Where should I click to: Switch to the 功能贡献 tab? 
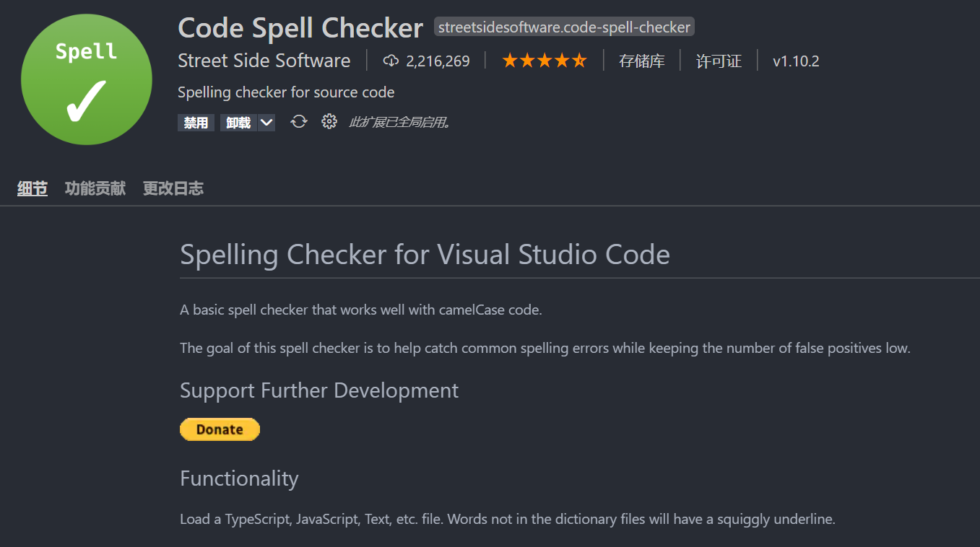[95, 188]
